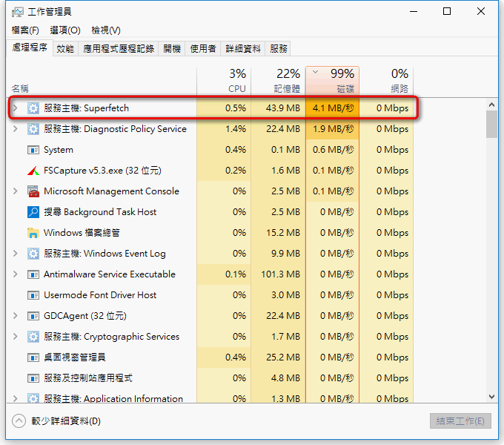This screenshot has width=504, height=445.
Task: Click the 結束工作(E) button
Action: (x=460, y=421)
